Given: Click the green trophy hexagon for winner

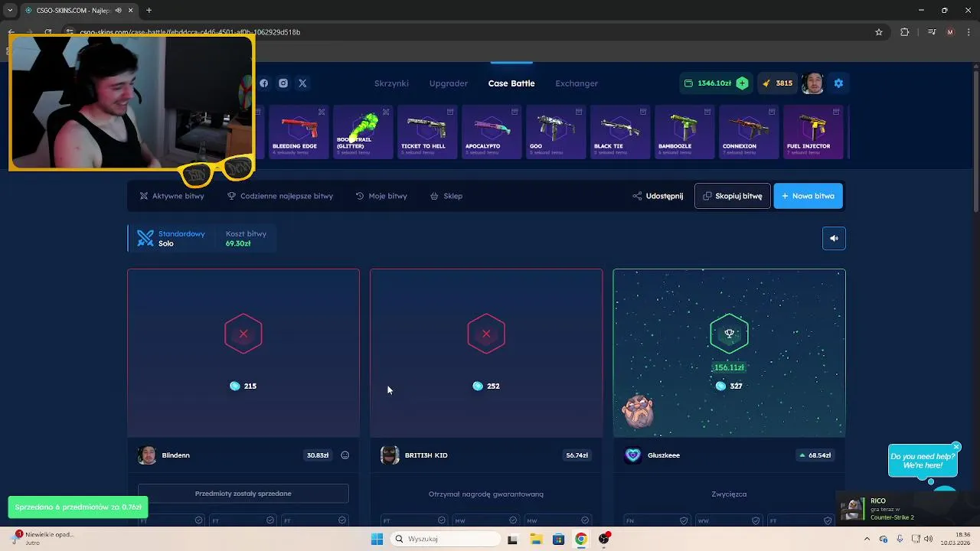Looking at the screenshot, I should pyautogui.click(x=729, y=334).
